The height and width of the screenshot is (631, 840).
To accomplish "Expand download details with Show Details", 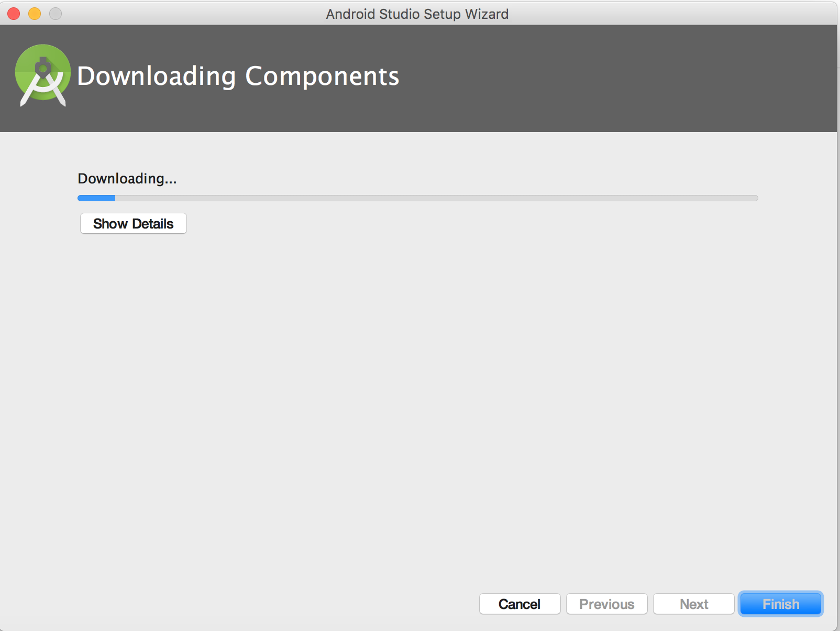I will point(133,223).
